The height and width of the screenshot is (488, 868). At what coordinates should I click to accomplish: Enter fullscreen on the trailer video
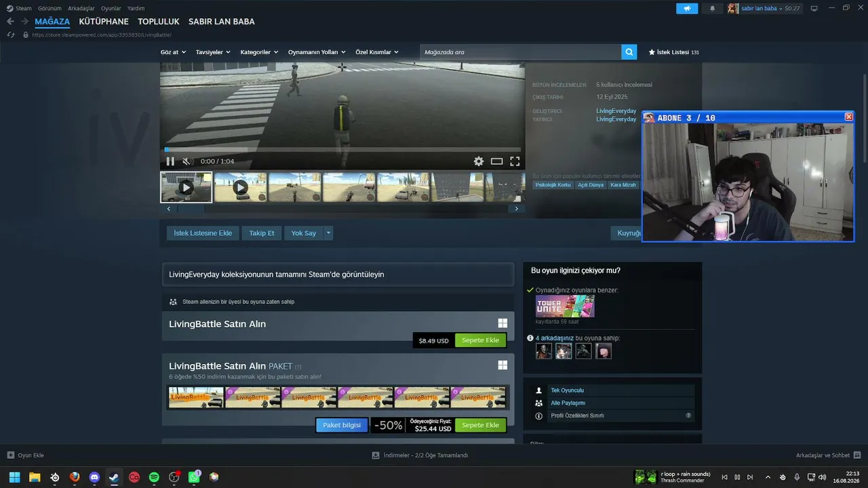[515, 161]
